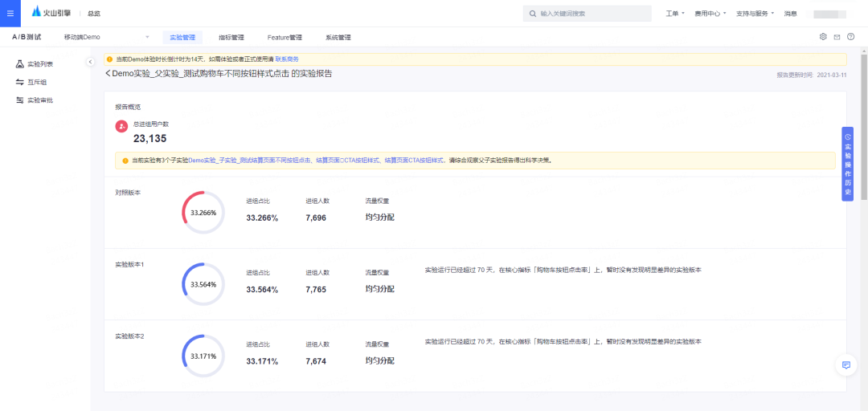Select 互斥组 in the sidebar
Image resolution: width=868 pixels, height=411 pixels.
point(36,82)
